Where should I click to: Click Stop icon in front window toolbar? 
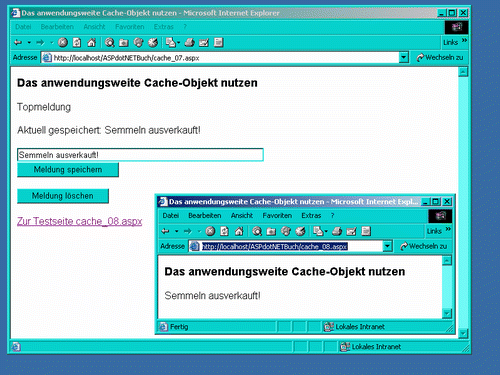click(210, 231)
